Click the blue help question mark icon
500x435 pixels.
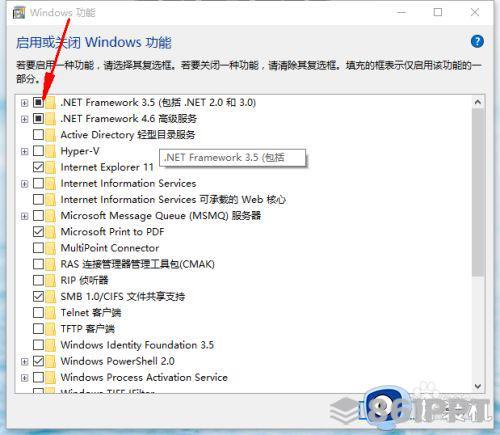pos(477,42)
